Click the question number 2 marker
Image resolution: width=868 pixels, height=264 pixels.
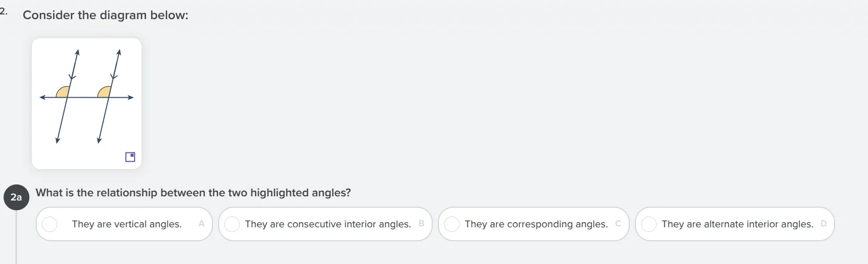[4, 11]
